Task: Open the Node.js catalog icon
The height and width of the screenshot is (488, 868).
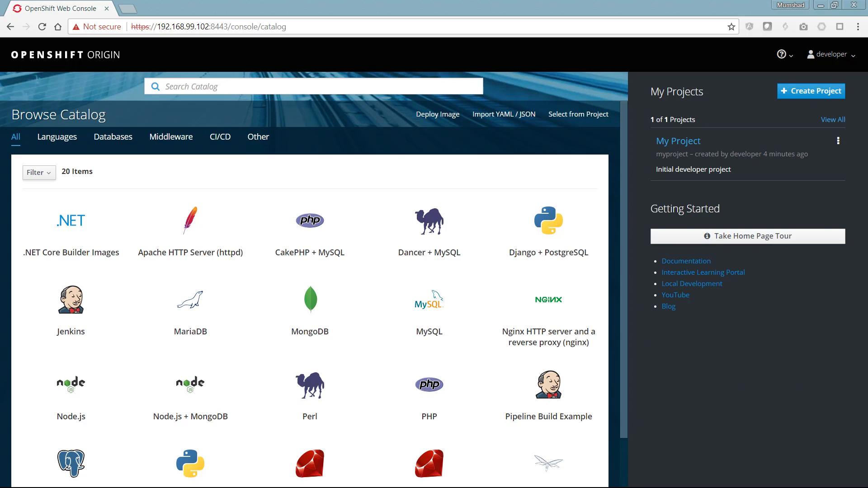Action: [x=71, y=384]
